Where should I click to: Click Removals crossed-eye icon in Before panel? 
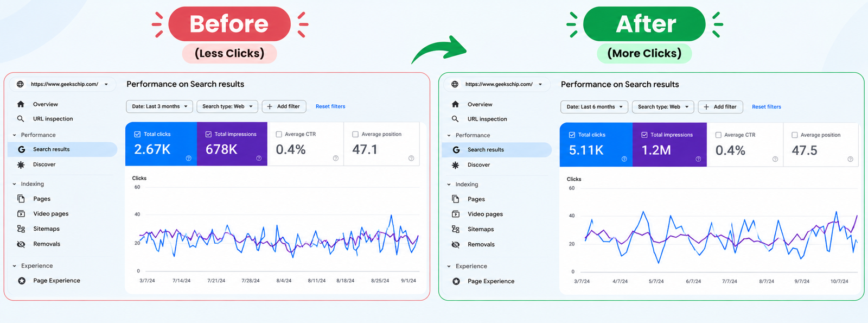point(21,244)
